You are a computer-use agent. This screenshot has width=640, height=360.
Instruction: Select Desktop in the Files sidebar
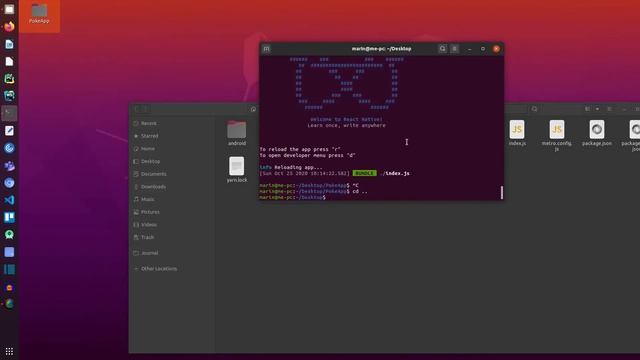click(172, 161)
